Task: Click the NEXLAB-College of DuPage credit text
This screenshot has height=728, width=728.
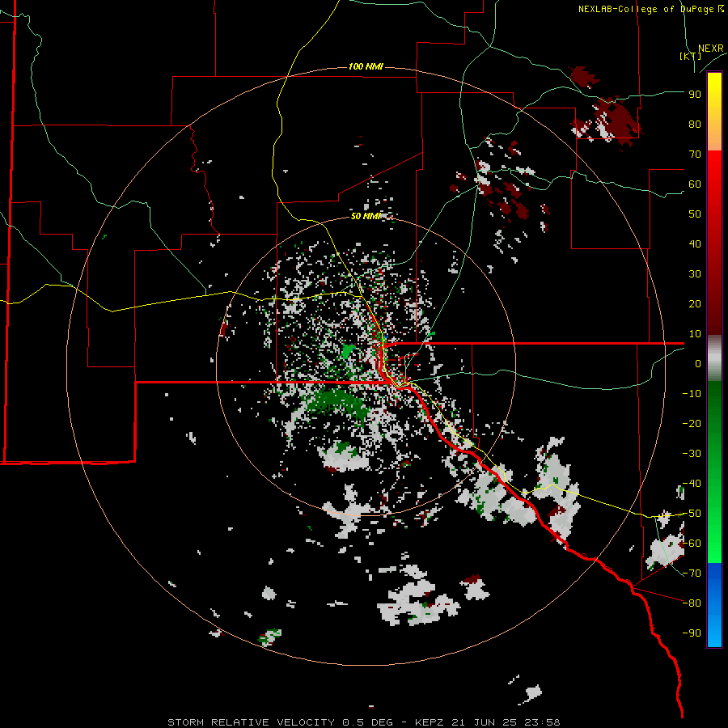Action: coord(651,9)
